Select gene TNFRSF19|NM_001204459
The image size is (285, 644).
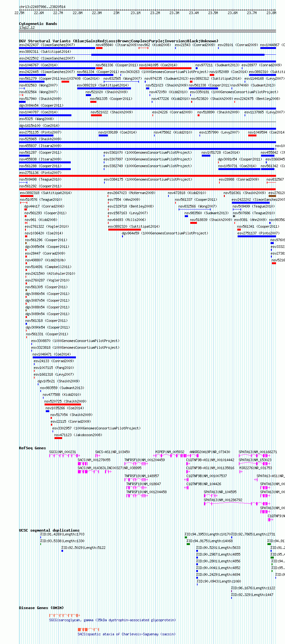(145, 460)
